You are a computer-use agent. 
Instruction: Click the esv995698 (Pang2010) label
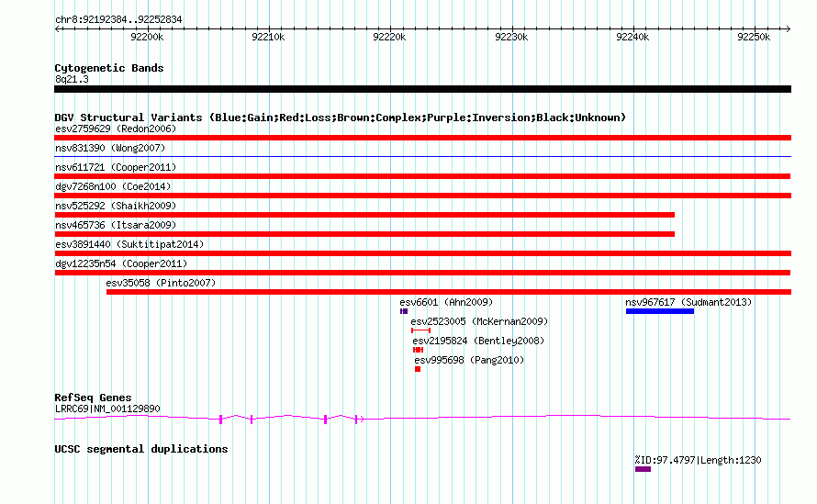coord(469,360)
